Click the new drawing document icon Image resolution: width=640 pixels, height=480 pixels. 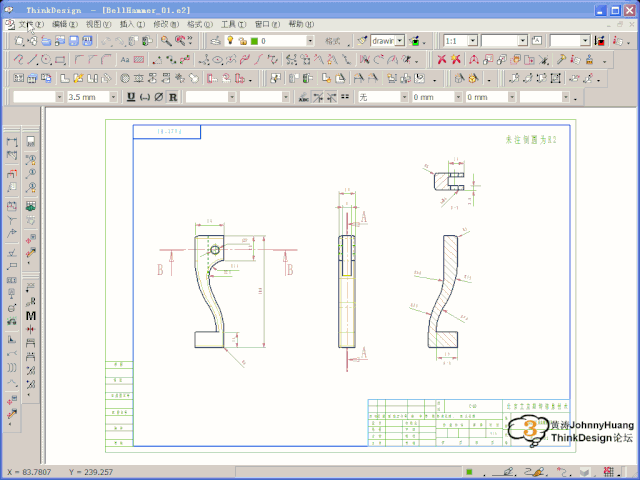coord(19,41)
